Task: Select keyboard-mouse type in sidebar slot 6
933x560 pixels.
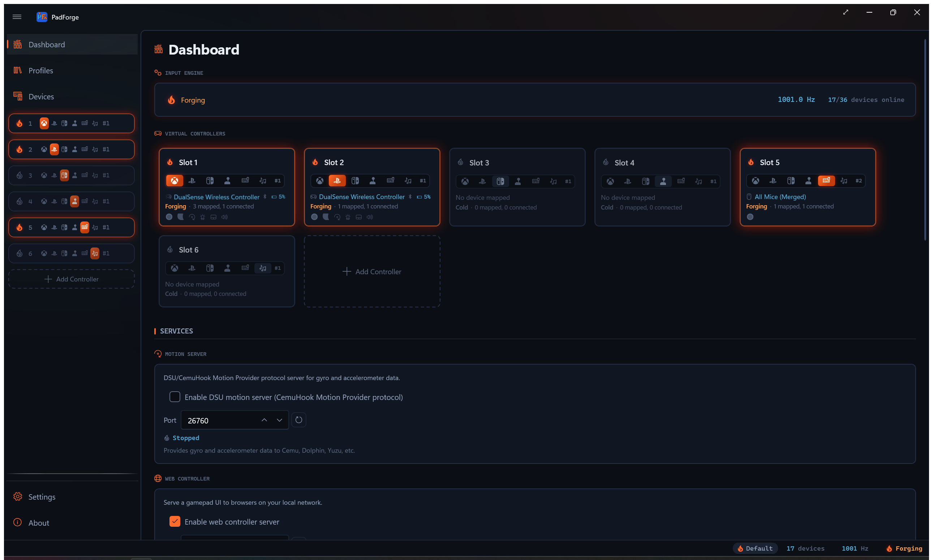Action: point(85,254)
